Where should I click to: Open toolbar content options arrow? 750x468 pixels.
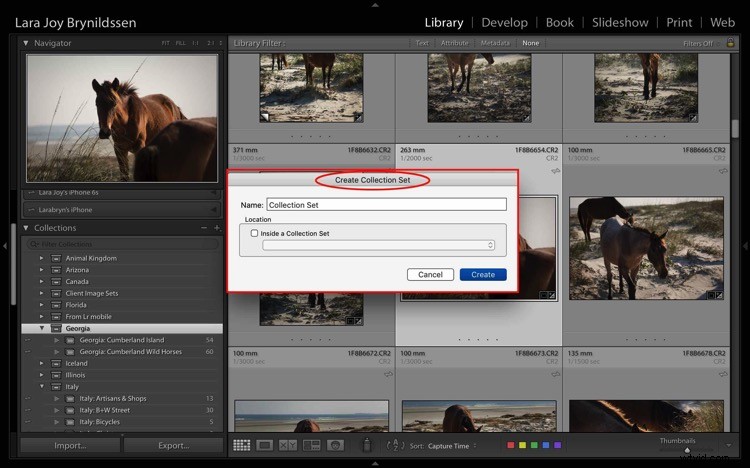728,445
